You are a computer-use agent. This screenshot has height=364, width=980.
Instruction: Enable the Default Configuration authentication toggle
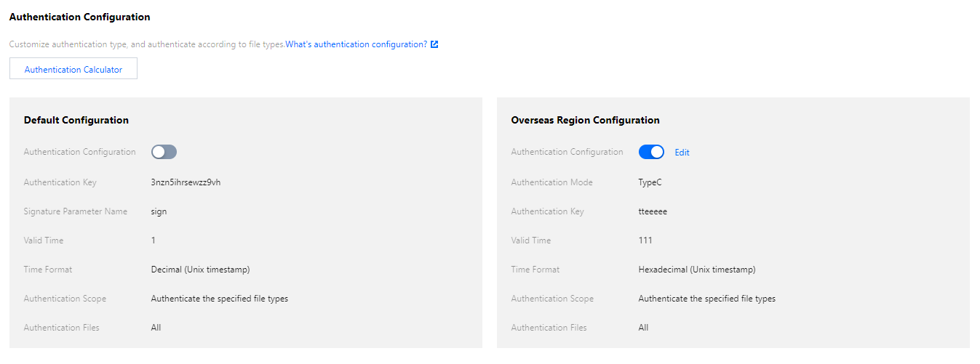[x=164, y=152]
